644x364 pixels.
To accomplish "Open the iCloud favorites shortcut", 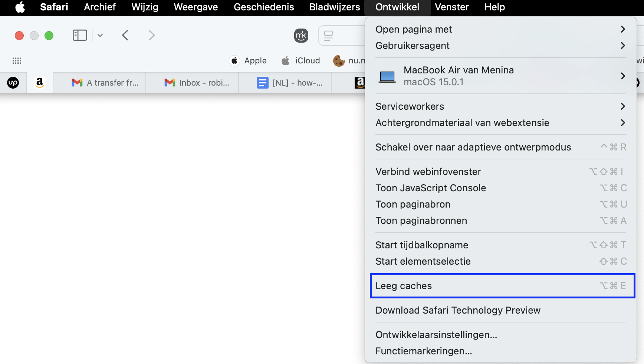I will pos(300,60).
